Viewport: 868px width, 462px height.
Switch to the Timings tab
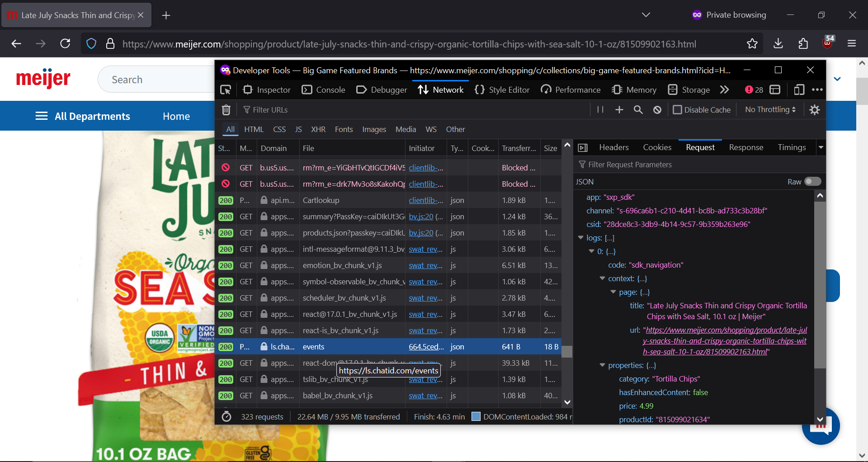coord(792,147)
